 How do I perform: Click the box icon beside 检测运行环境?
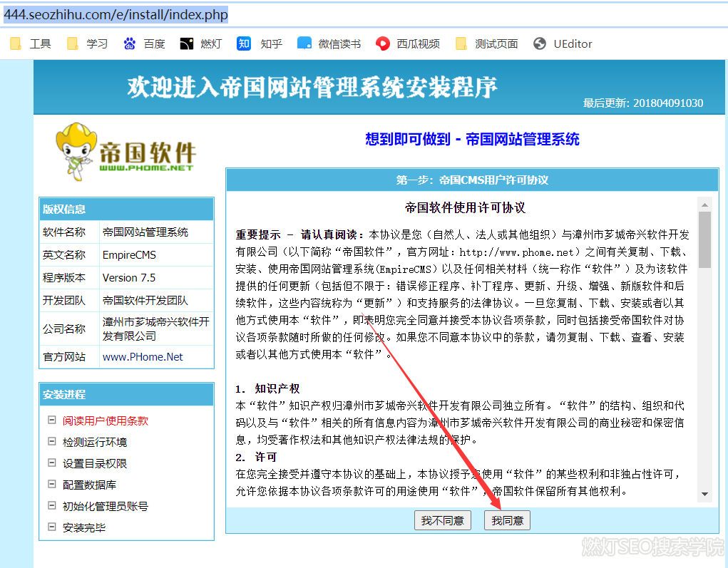(x=52, y=441)
